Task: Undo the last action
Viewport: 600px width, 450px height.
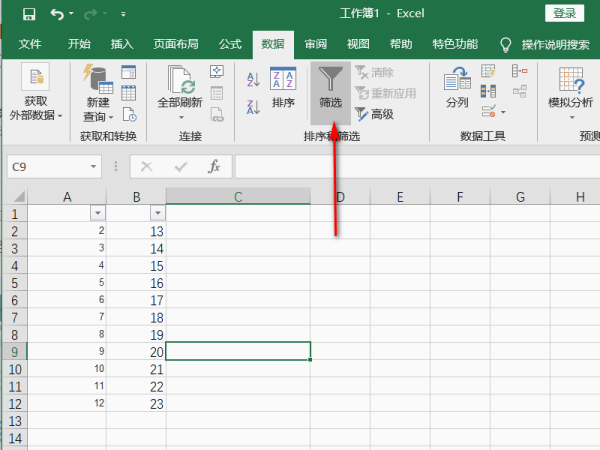Action: click(57, 14)
